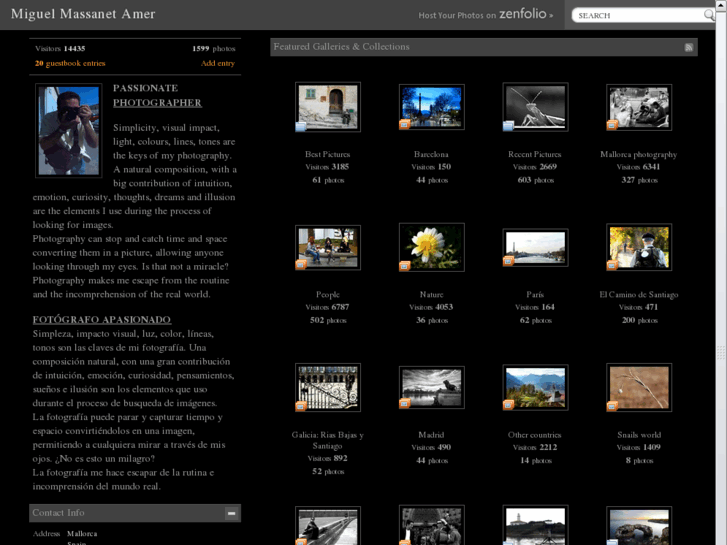Click the gallery icon badge on Other countries thumbnail

coord(508,405)
